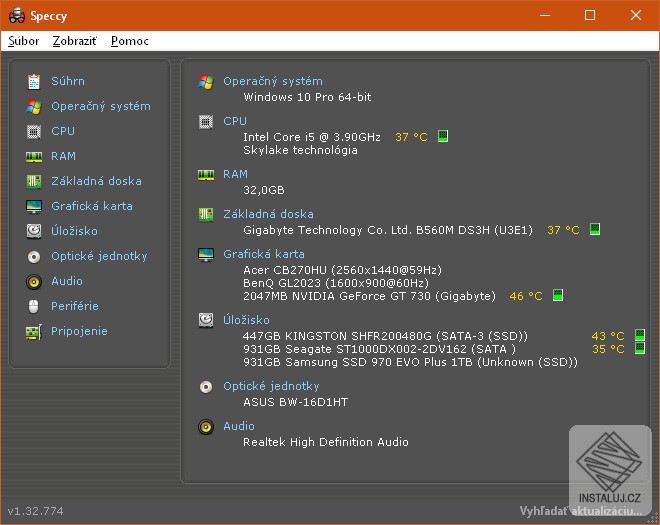
Task: Click the Úložisko heading in summary panel
Action: pyautogui.click(x=246, y=320)
